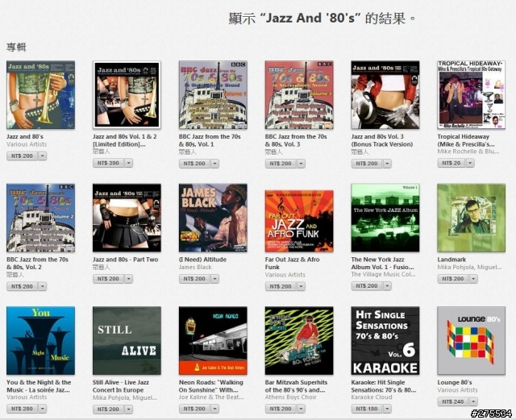
Task: Open Still Alive album artwork
Action: [127, 341]
